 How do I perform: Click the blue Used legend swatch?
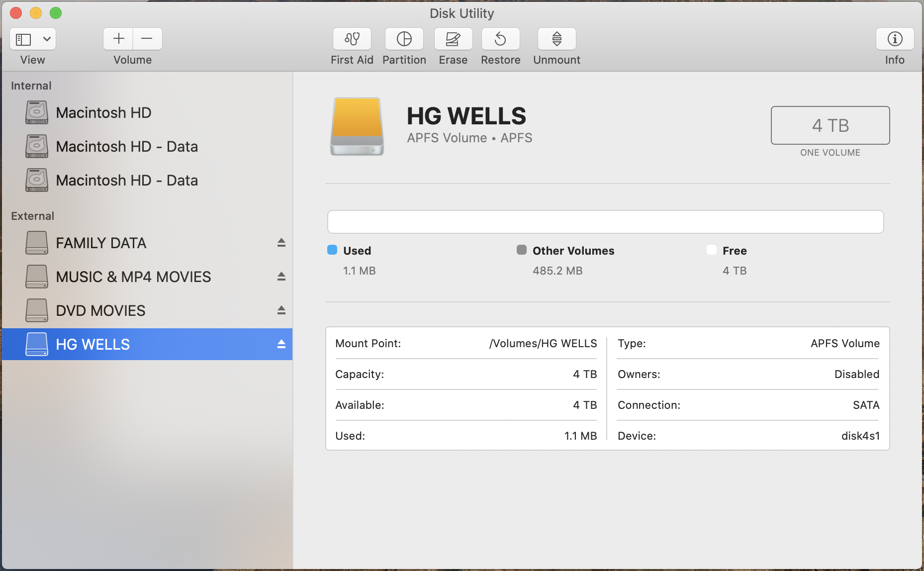pyautogui.click(x=332, y=250)
